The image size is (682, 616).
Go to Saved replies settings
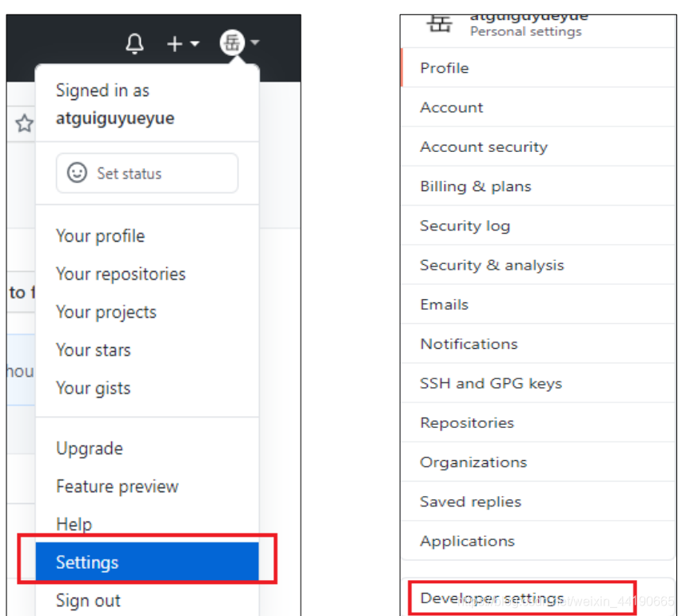(538, 502)
